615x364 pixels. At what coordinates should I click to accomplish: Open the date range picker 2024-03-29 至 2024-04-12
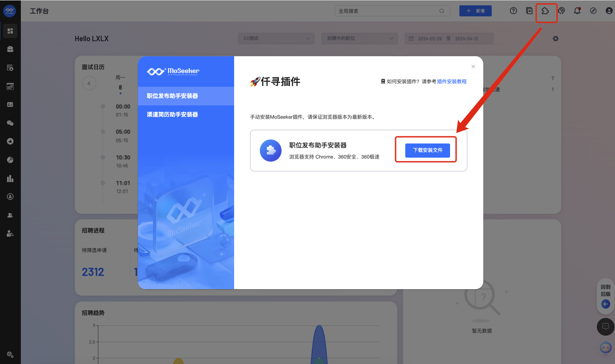(x=449, y=39)
